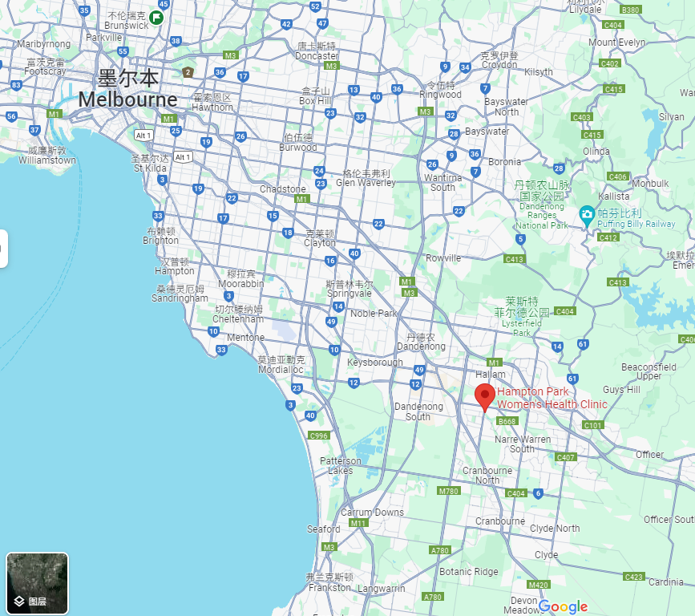Click the C101 road shield

[x=592, y=425]
